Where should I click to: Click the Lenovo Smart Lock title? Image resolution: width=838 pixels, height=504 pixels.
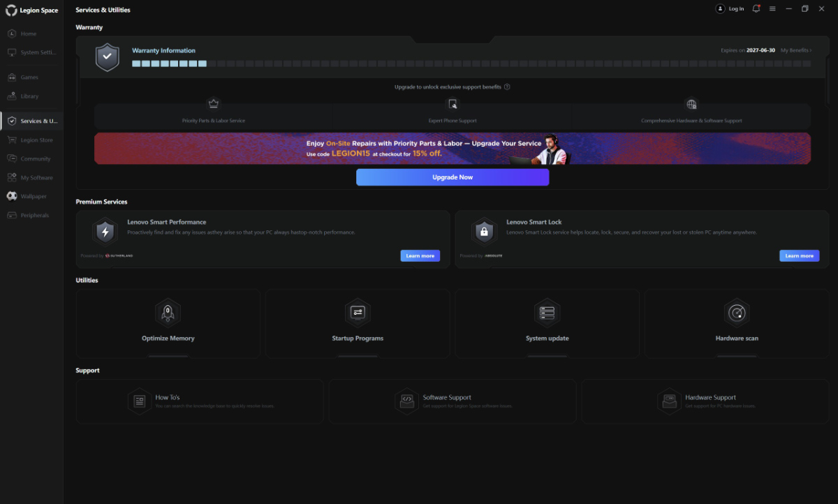(x=534, y=222)
